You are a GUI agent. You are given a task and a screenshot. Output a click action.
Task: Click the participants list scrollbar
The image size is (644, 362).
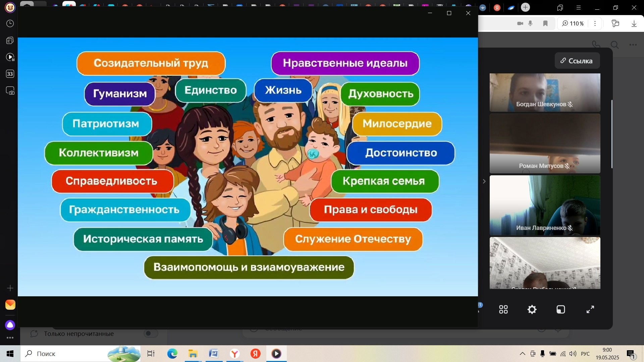pyautogui.click(x=612, y=134)
